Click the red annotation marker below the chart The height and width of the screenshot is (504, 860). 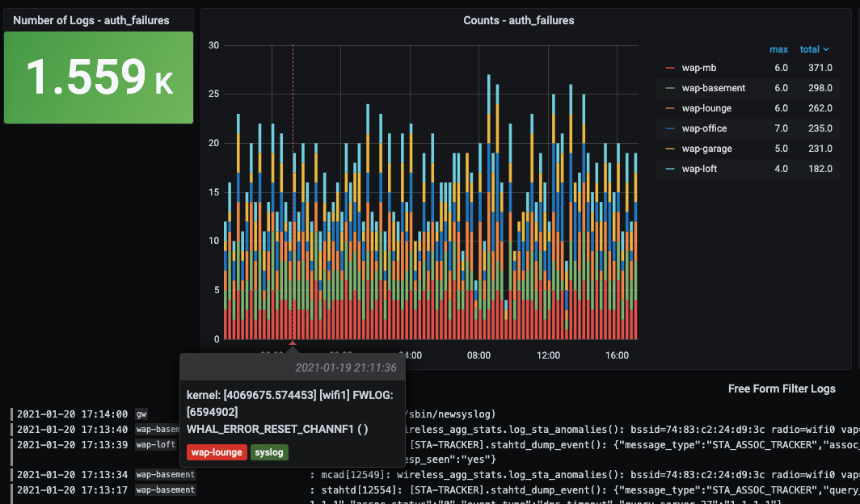click(292, 344)
